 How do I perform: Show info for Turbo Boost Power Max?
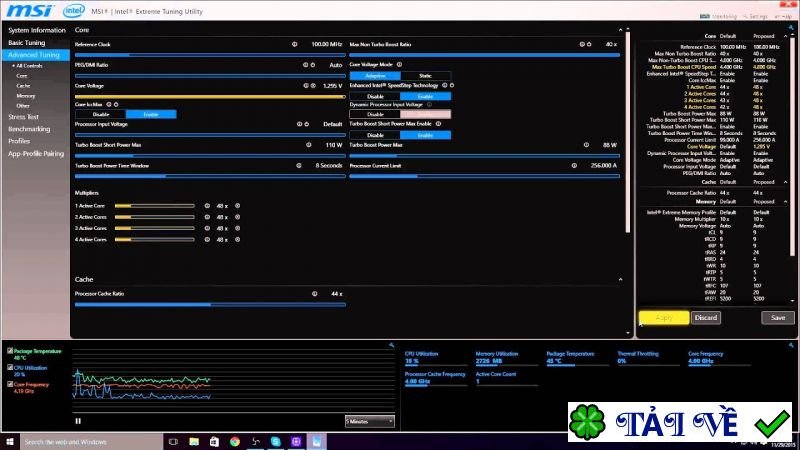(586, 145)
